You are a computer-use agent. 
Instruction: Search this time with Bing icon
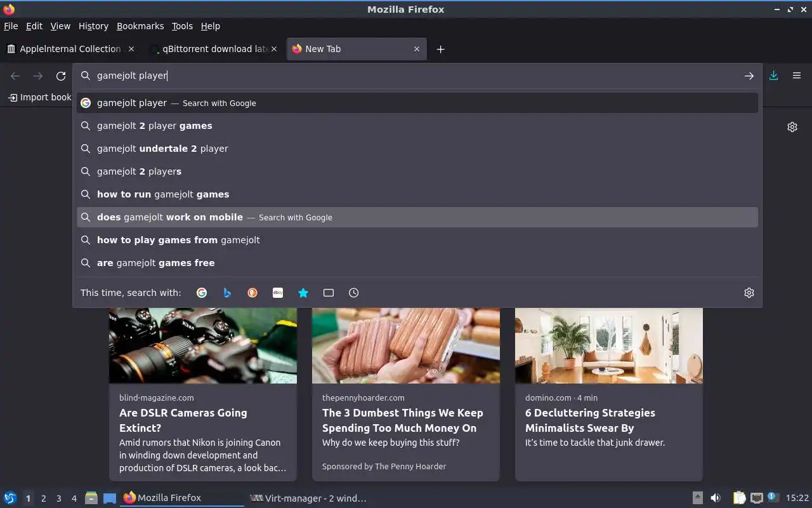[227, 293]
